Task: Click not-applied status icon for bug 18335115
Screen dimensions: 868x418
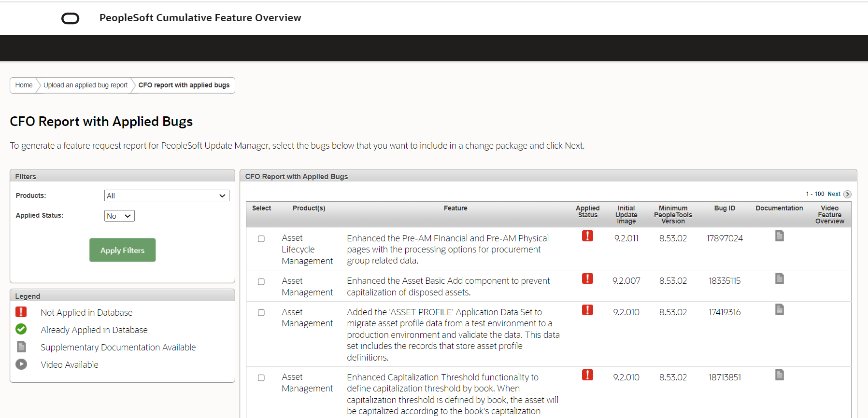Action: click(587, 278)
